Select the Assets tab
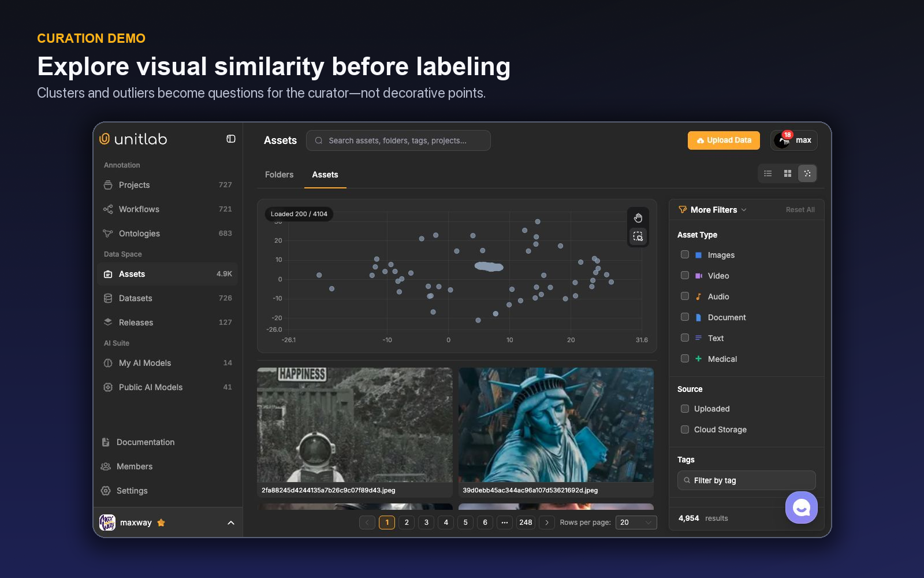924x578 pixels. (x=325, y=175)
